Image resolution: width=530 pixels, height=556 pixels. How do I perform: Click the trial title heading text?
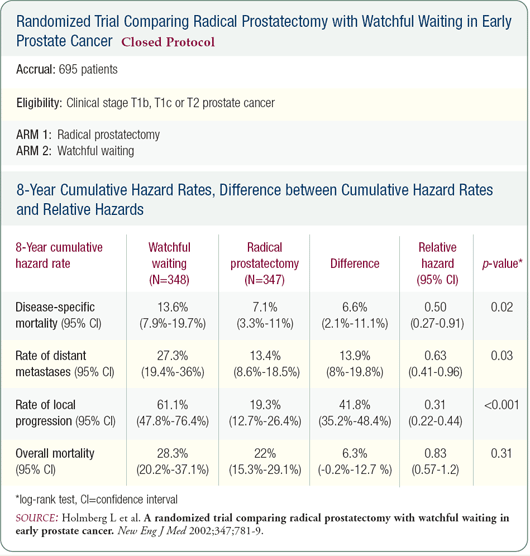point(264,31)
